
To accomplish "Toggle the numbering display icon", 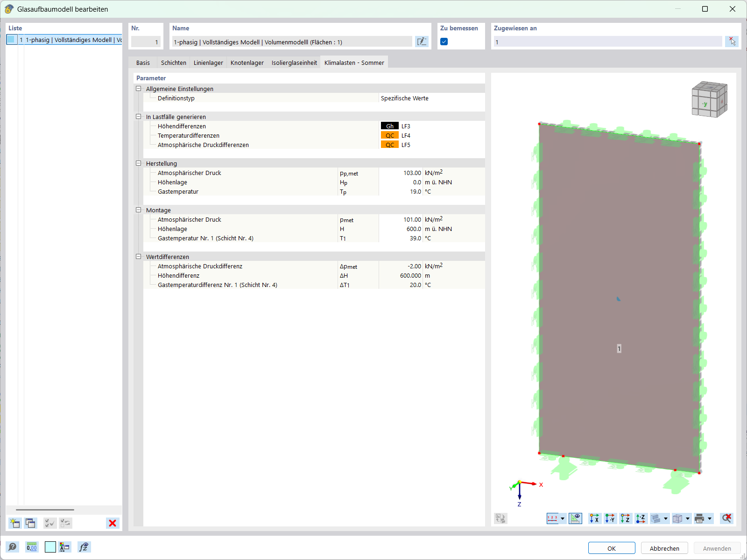I will point(553,518).
